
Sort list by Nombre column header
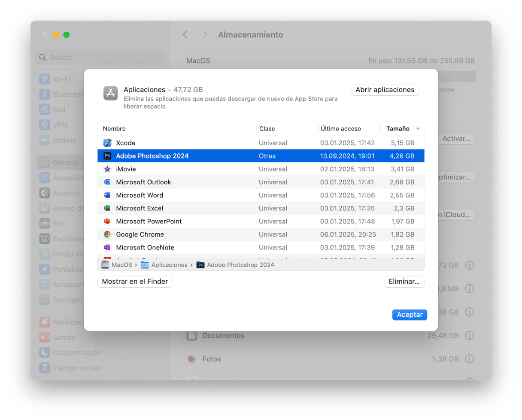point(114,129)
